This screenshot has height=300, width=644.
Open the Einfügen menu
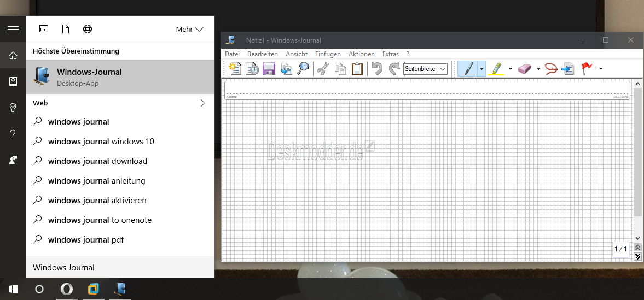tap(328, 54)
